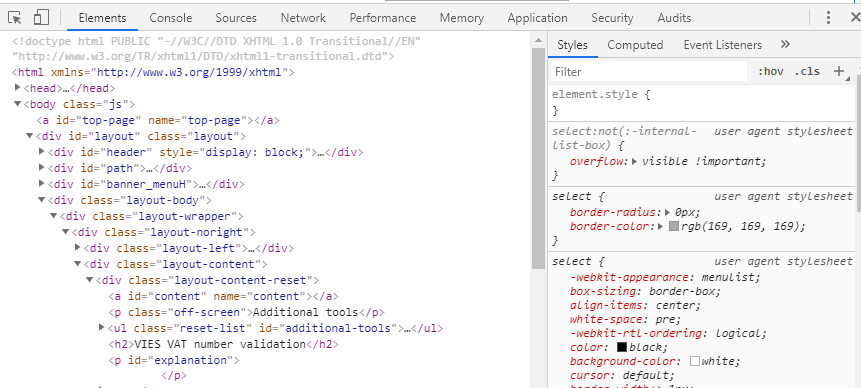Toggle the :hov element state button
This screenshot has height=388, width=861.
[x=770, y=71]
